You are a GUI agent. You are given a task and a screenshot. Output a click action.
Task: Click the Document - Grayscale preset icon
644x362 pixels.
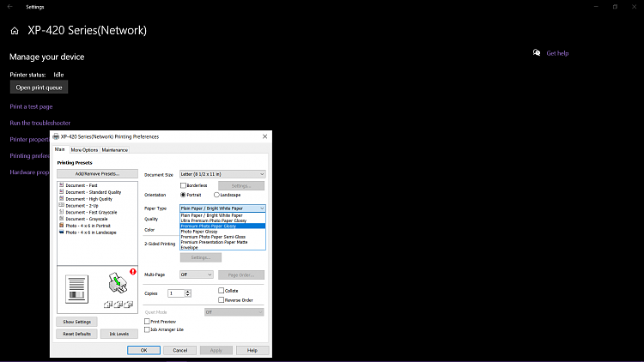pos(61,219)
